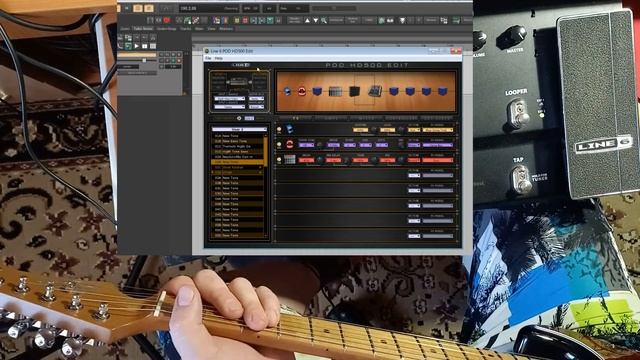
Task: Select the blue pedal in the signal chain
Action: tap(287, 91)
